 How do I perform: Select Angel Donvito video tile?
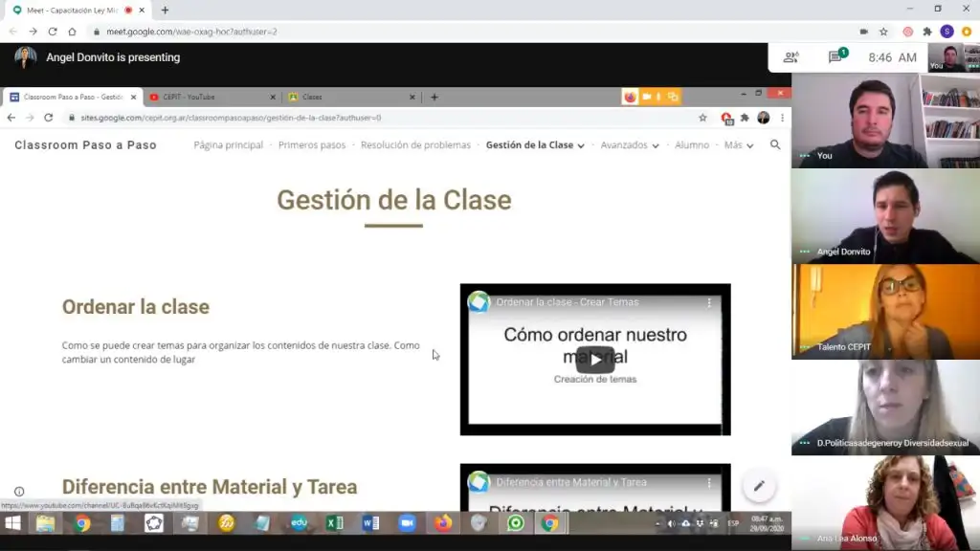click(x=885, y=216)
